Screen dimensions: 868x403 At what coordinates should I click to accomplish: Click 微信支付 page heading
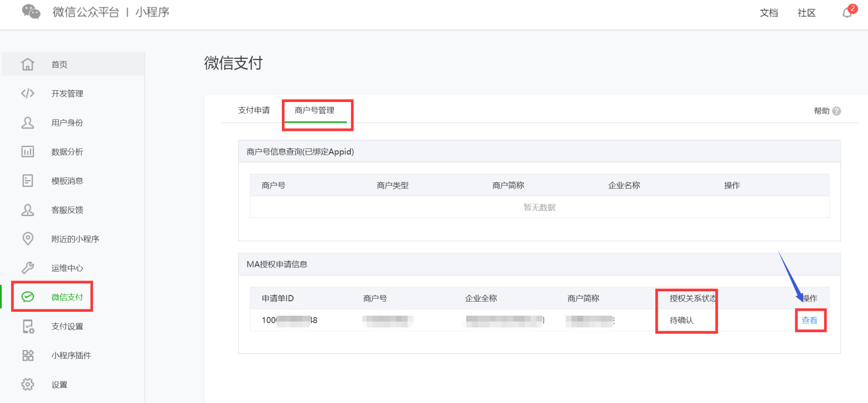(x=233, y=63)
